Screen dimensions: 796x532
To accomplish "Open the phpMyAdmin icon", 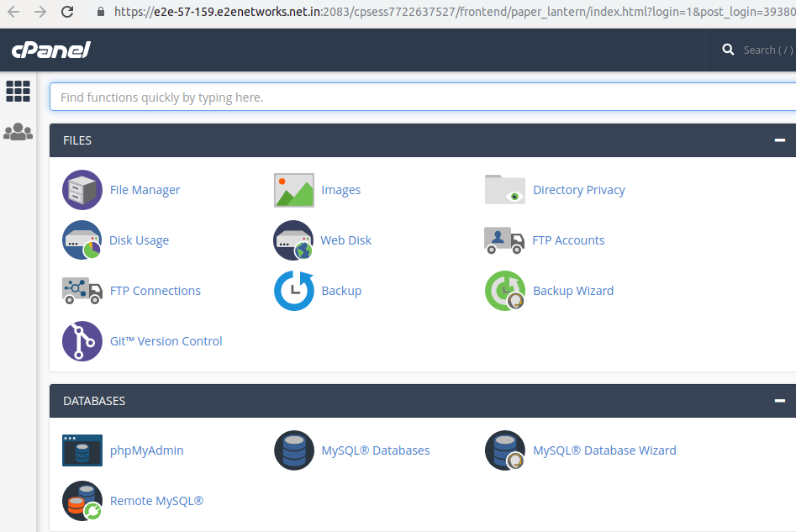I will click(x=82, y=450).
